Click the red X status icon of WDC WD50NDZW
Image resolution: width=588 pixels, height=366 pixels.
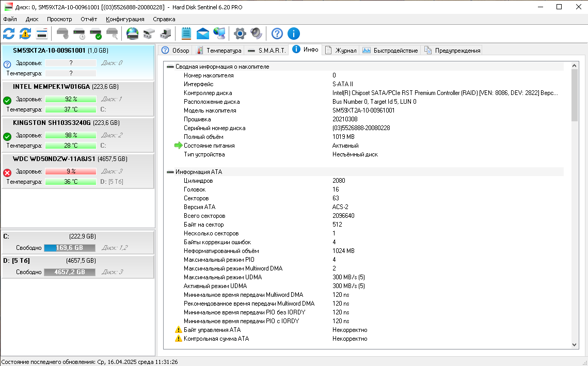pyautogui.click(x=7, y=173)
